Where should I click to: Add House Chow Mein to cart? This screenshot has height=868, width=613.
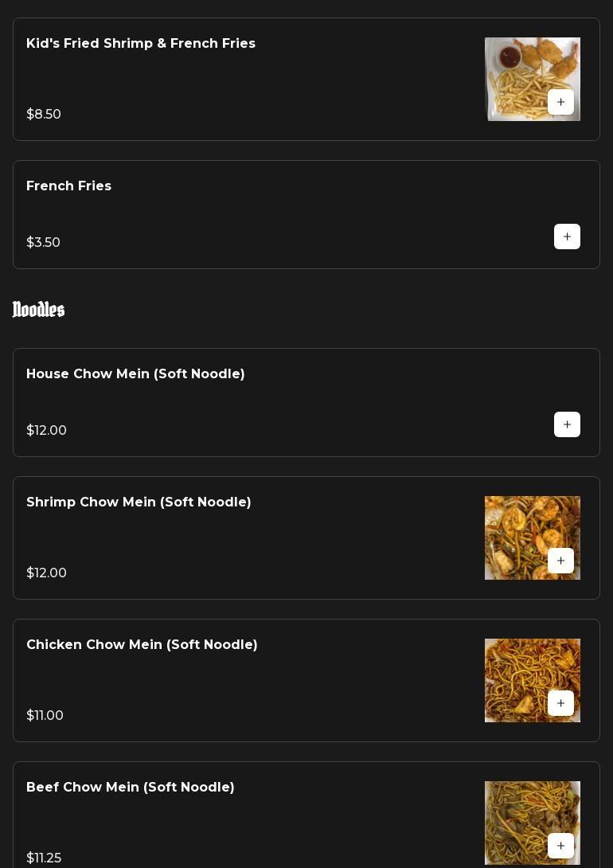(567, 424)
